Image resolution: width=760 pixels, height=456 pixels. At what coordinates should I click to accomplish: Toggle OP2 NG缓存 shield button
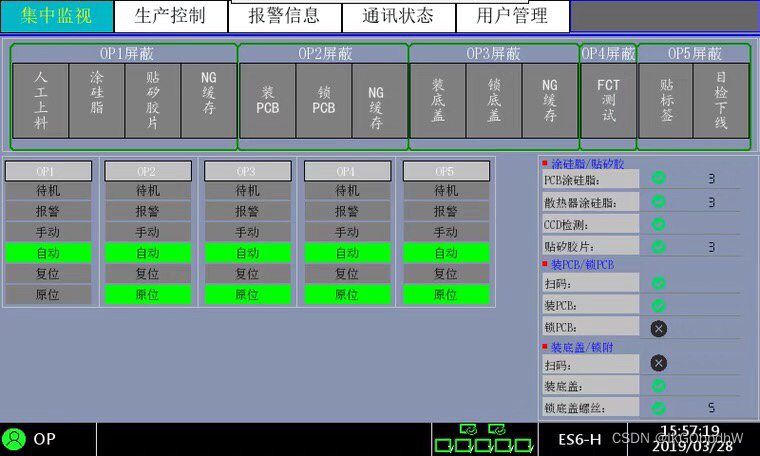click(380, 101)
